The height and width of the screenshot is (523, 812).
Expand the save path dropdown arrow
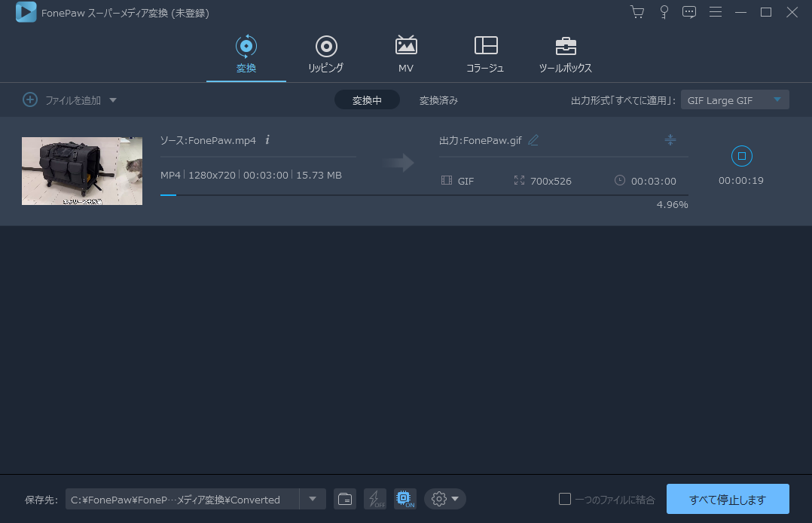[x=313, y=499]
